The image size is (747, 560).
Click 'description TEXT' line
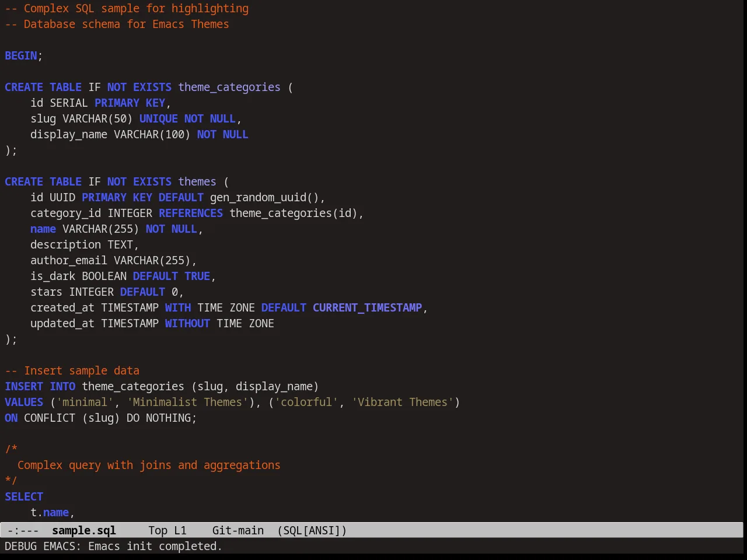(x=85, y=244)
